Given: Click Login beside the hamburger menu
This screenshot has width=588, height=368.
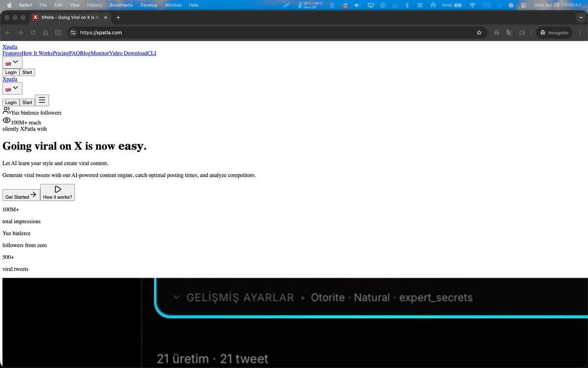Looking at the screenshot, I should (x=11, y=102).
